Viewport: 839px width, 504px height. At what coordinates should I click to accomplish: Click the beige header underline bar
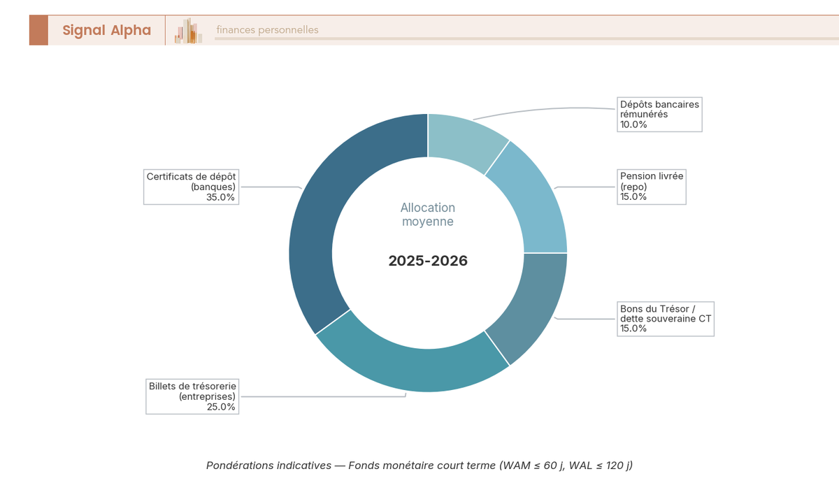526,38
